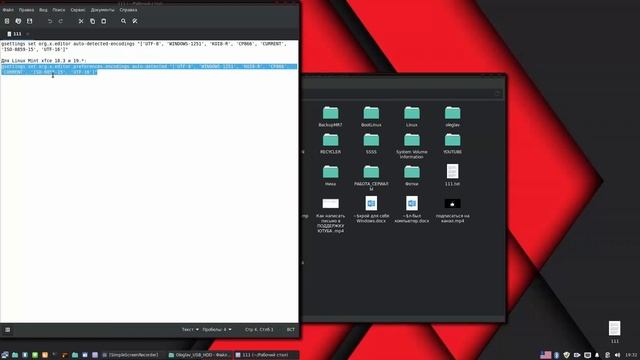Select the Linux folder in file manager
The width and height of the screenshot is (640, 360).
pyautogui.click(x=412, y=117)
